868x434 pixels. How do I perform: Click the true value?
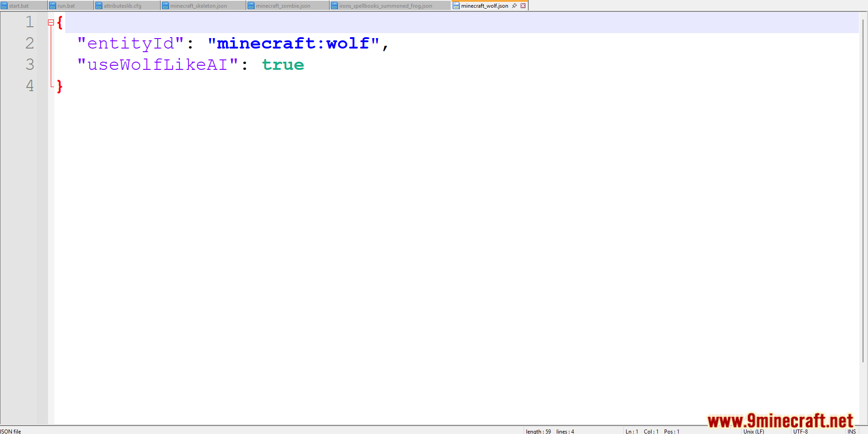click(x=283, y=65)
